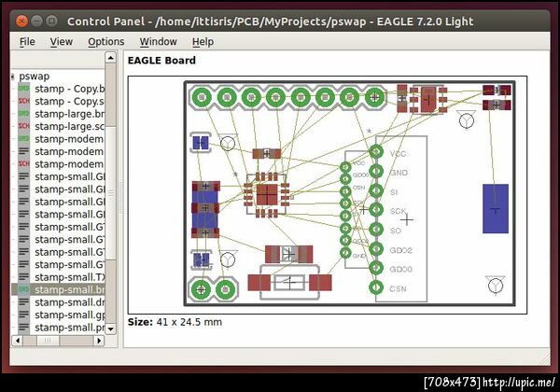Image resolution: width=560 pixels, height=392 pixels.
Task: Open the Window menu
Action: click(x=159, y=42)
